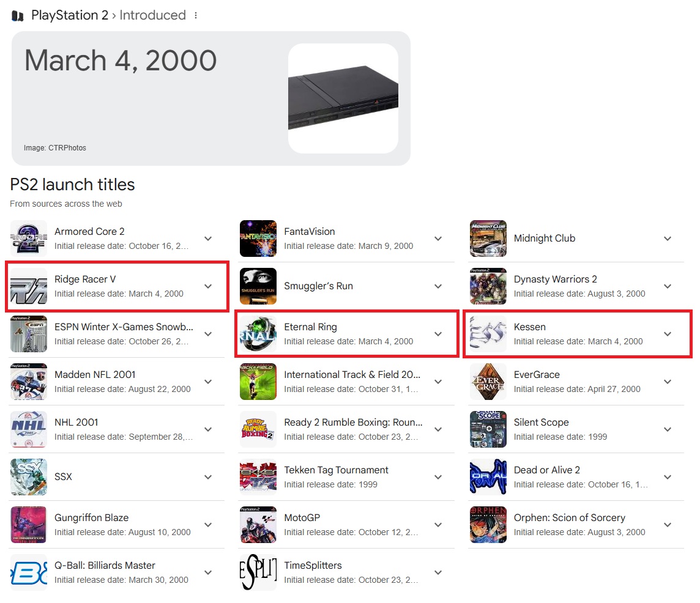The image size is (700, 603).
Task: Click the Madden NFL 2001 cover image
Action: tap(29, 382)
